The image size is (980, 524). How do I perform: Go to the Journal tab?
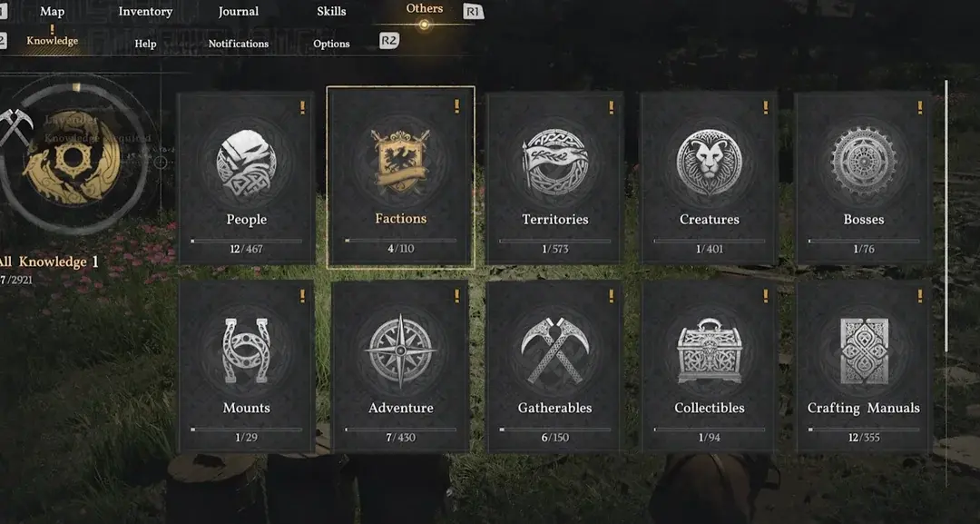pyautogui.click(x=238, y=11)
